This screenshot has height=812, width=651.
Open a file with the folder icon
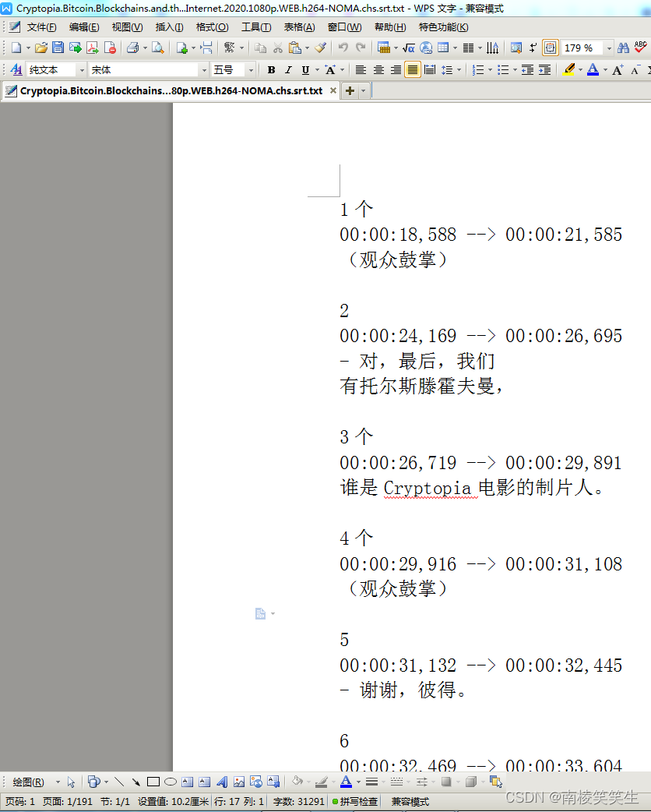[40, 48]
